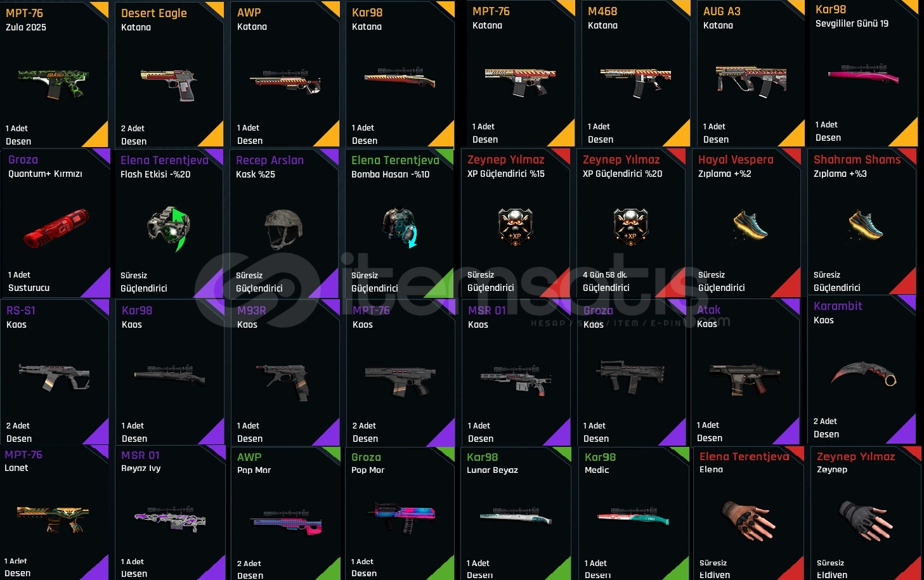This screenshot has height=580, width=924.
Task: Open the MSR 01 Beyaz Ivy rifle card
Action: coord(170,512)
